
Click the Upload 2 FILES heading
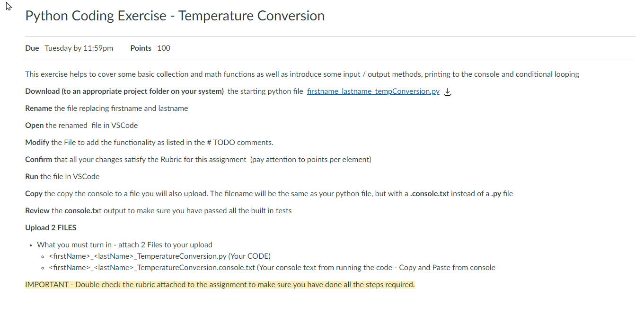pos(51,228)
